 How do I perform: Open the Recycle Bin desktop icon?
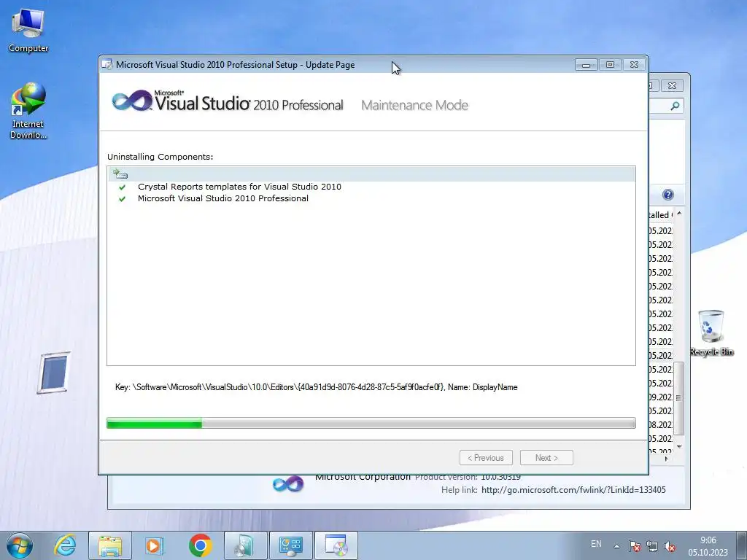[x=711, y=332]
